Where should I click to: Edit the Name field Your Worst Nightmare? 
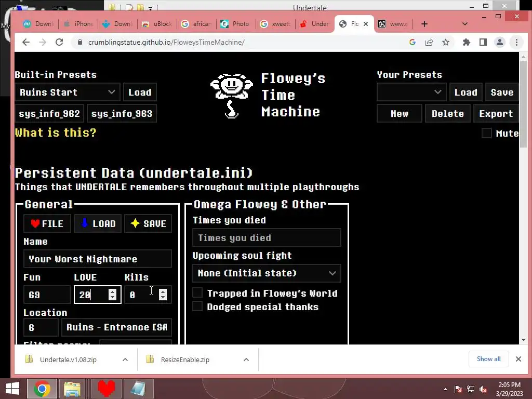tap(98, 259)
